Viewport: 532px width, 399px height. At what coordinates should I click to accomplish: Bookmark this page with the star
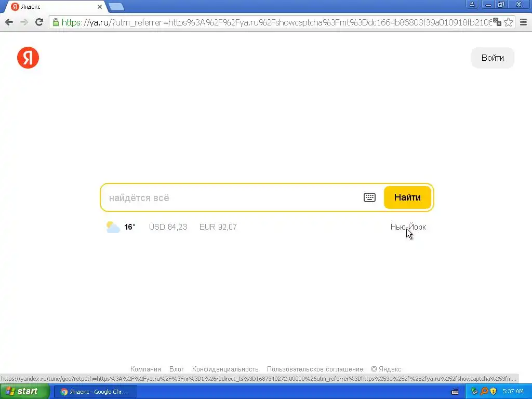point(508,22)
